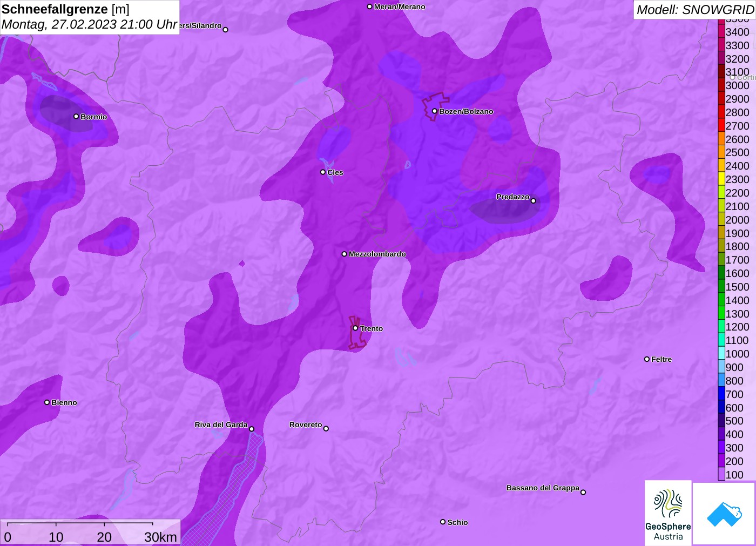
Task: Click the Riva del Garda label text
Action: 221,424
